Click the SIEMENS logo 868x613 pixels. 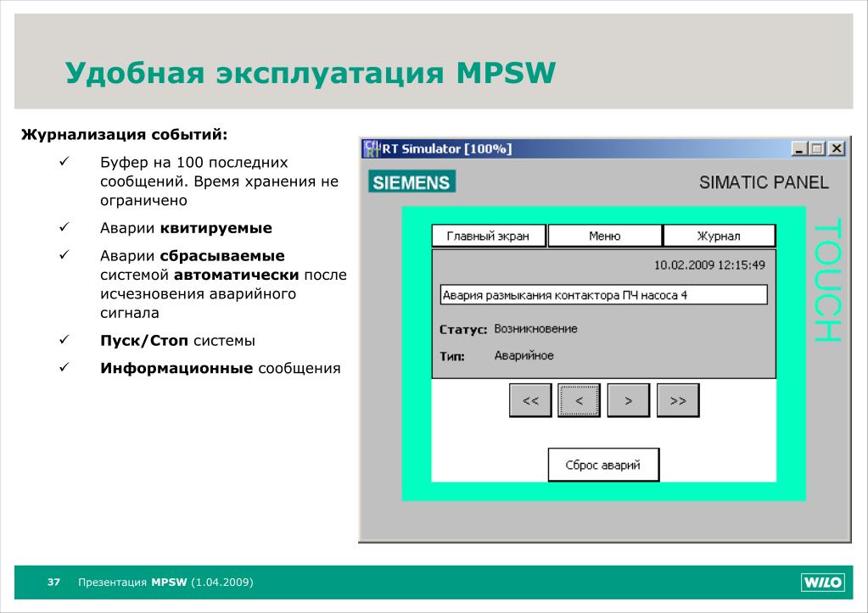pos(412,182)
